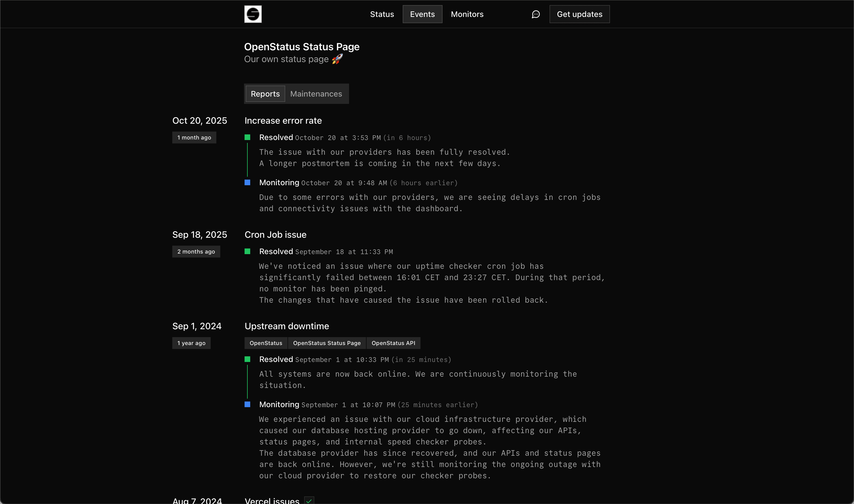This screenshot has width=854, height=504.
Task: Click blue Monitoring square for Upstream downtime
Action: pos(247,404)
